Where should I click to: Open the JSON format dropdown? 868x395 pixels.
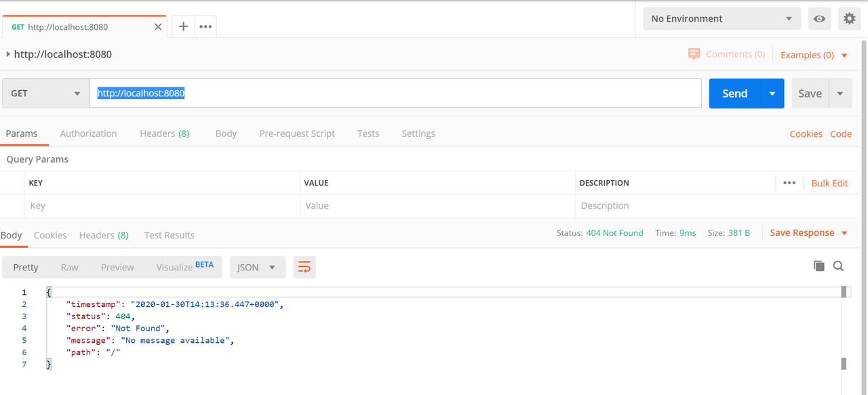click(256, 267)
